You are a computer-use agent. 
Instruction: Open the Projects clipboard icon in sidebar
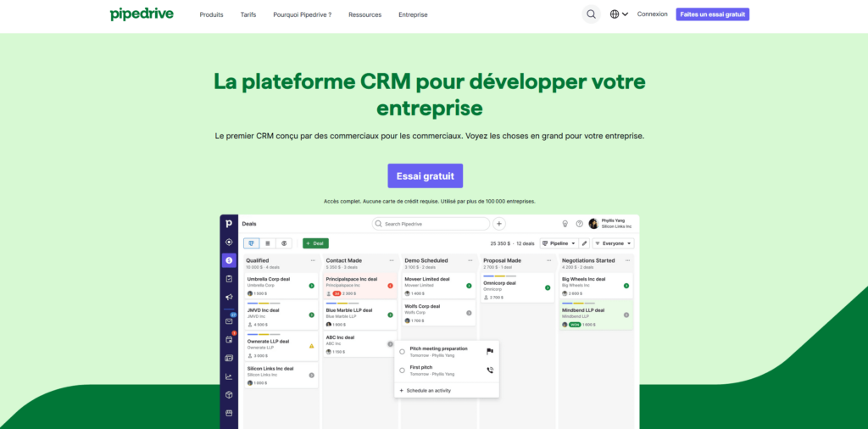[x=229, y=279]
